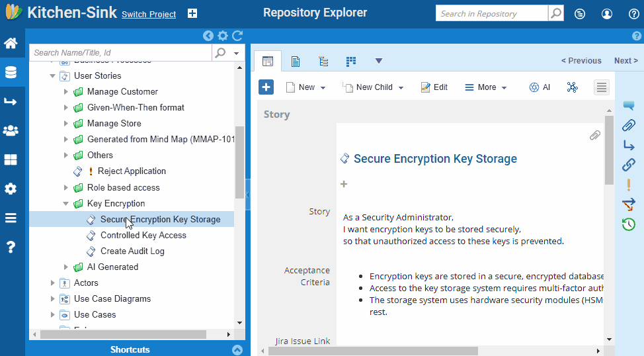Open the New Child dropdown arrow
Viewport: 644px width, 356px height.
pos(401,87)
